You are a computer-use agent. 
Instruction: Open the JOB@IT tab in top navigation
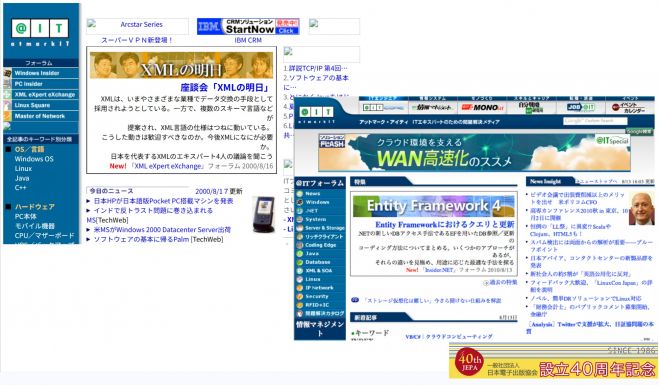(x=581, y=108)
